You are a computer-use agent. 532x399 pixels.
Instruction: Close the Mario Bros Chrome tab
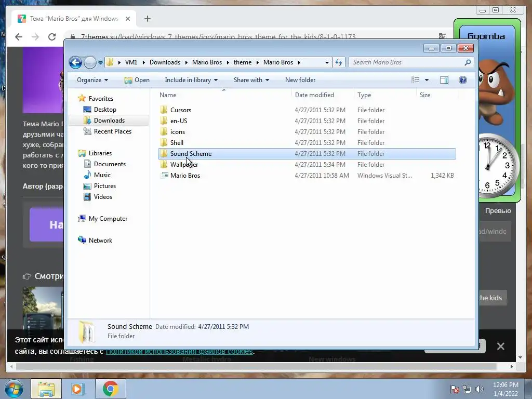coord(128,19)
